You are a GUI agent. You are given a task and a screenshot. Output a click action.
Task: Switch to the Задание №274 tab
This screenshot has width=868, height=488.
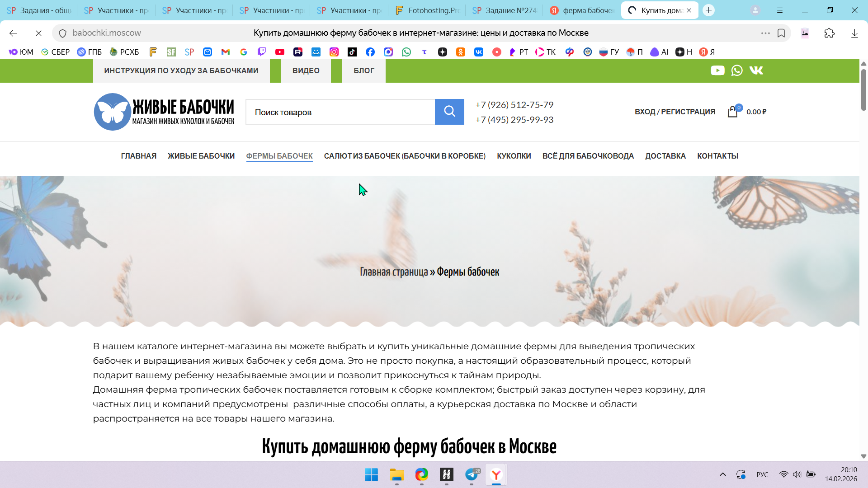[504, 10]
